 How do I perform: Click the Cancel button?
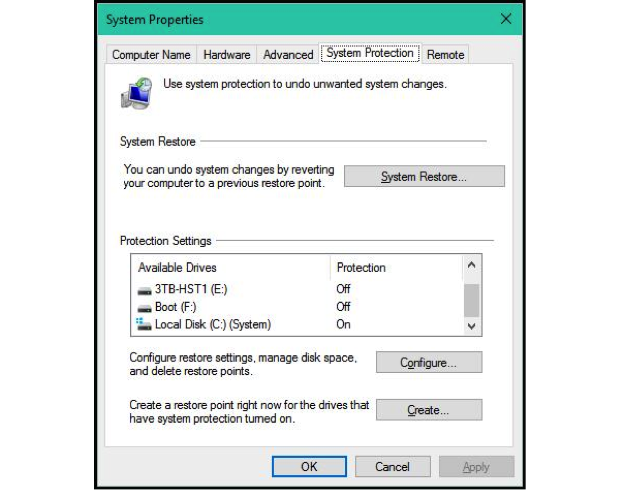click(x=393, y=467)
